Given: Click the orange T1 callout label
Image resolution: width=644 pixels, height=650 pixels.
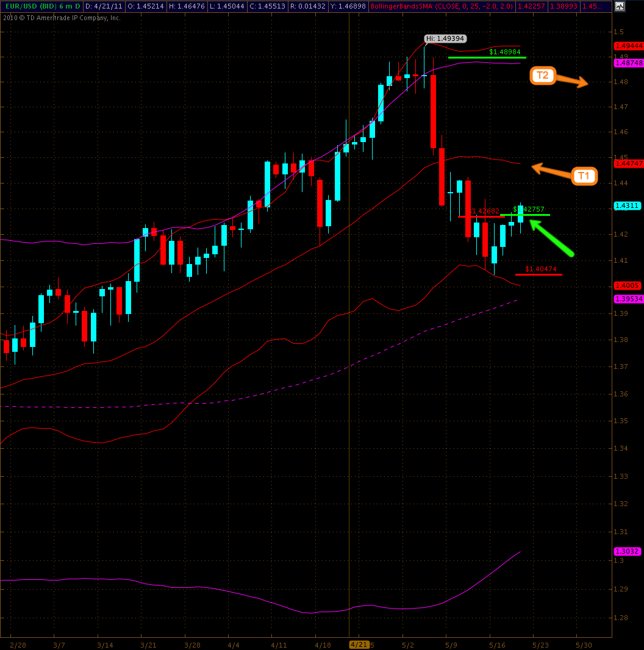Looking at the screenshot, I should (x=584, y=176).
